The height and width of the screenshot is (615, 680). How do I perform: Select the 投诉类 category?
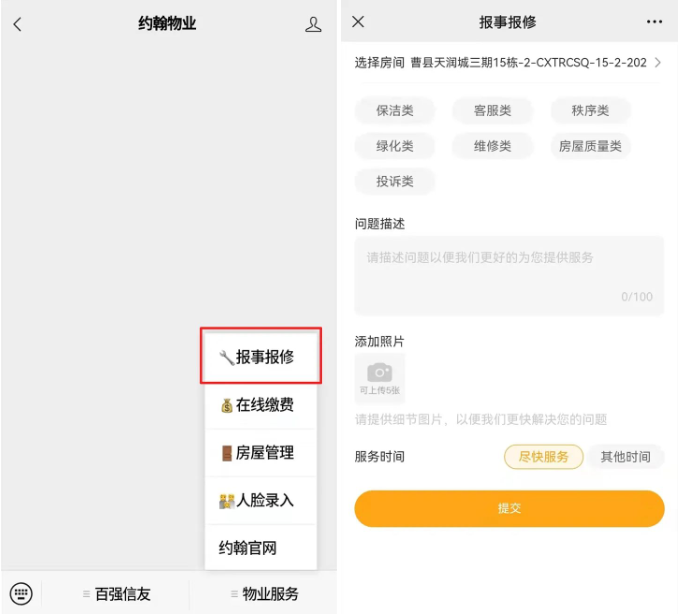tap(395, 181)
